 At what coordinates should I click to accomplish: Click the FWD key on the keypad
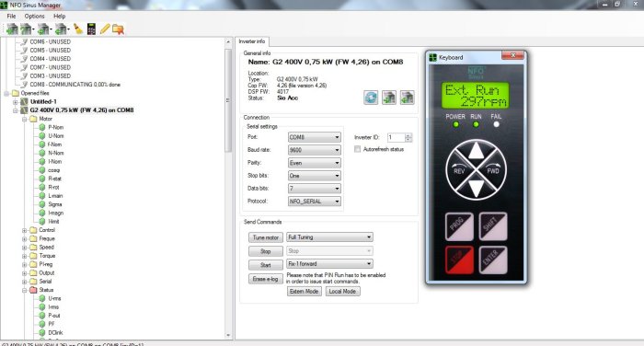pyautogui.click(x=494, y=169)
